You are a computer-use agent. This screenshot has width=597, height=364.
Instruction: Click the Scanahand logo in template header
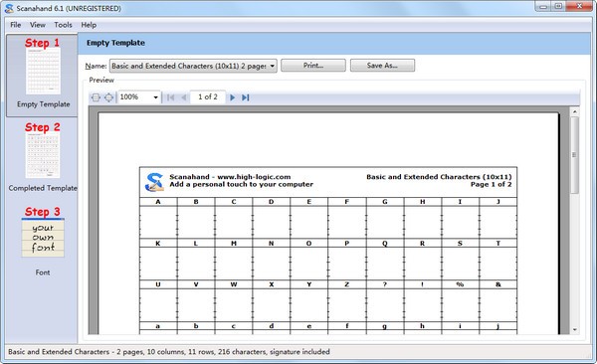coord(154,182)
